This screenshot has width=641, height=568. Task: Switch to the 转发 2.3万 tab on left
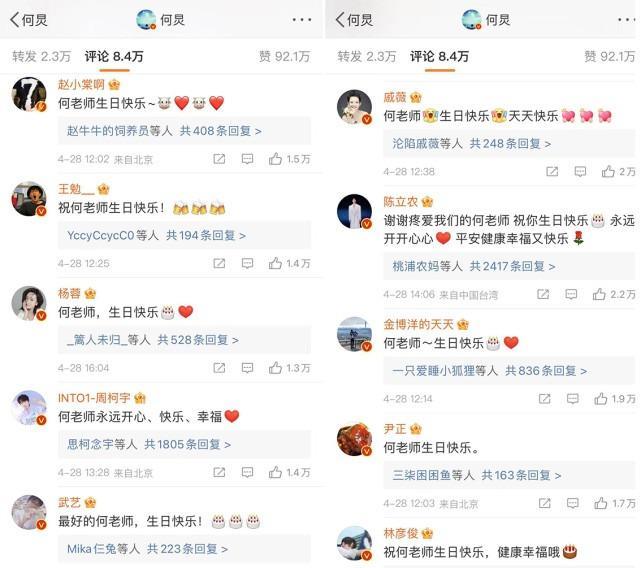pyautogui.click(x=41, y=56)
